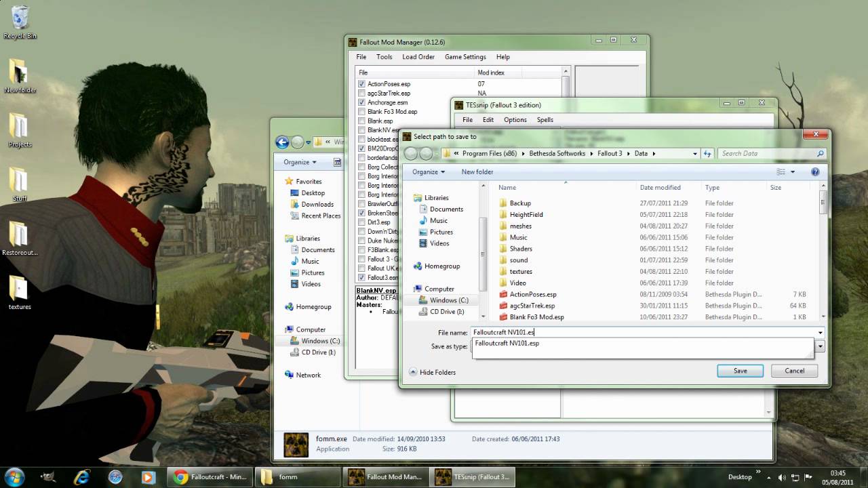The height and width of the screenshot is (488, 868).
Task: Click the fomm.exe icon in details pane
Action: pos(296,444)
